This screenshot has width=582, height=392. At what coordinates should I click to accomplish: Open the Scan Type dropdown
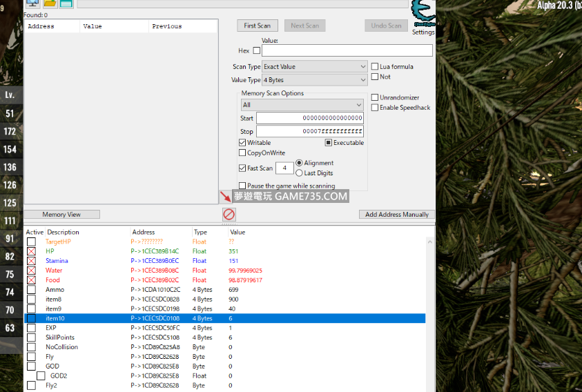click(314, 67)
